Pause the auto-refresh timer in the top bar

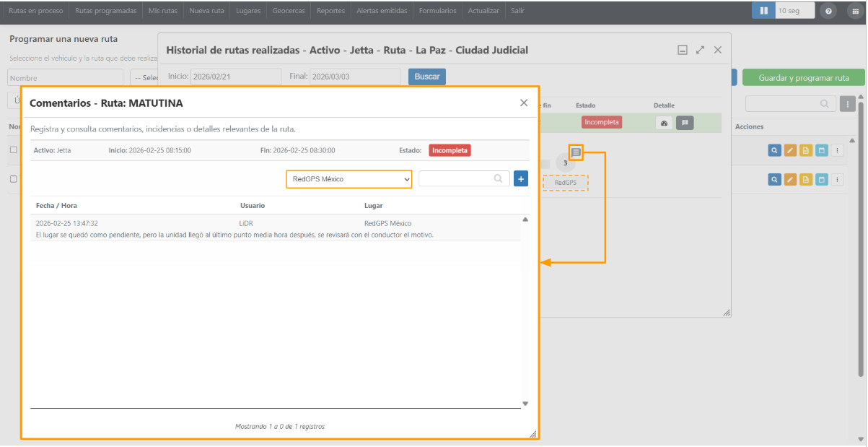click(763, 11)
